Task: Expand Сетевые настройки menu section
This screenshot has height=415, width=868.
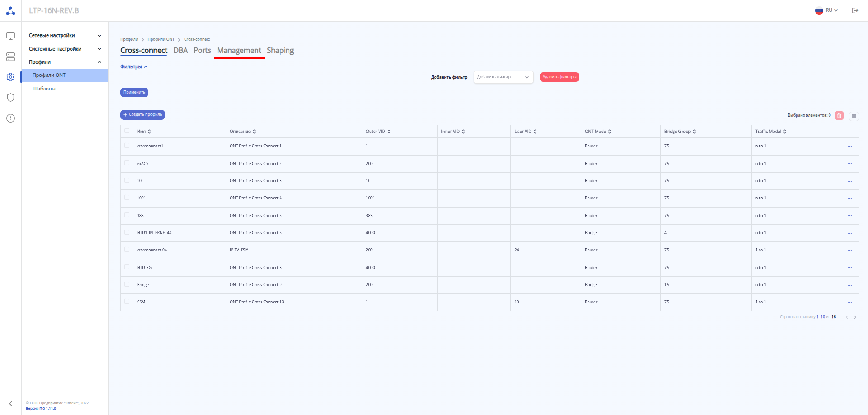Action: coord(65,35)
